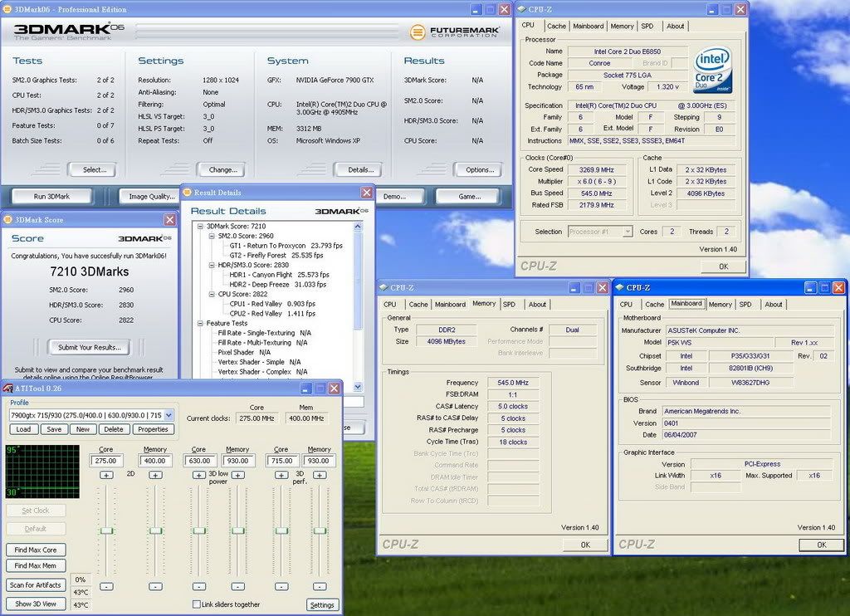Click the Intel Core 2 Duo logo
This screenshot has height=616, width=850.
tap(712, 71)
